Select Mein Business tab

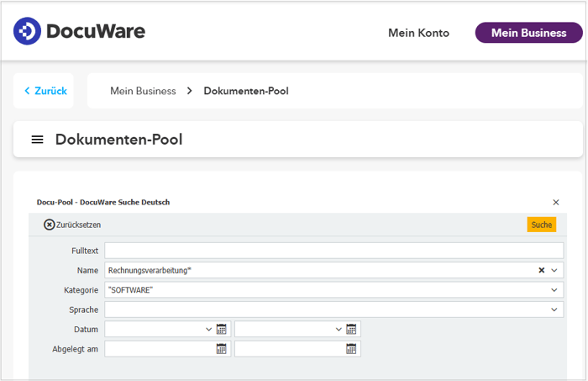[528, 33]
